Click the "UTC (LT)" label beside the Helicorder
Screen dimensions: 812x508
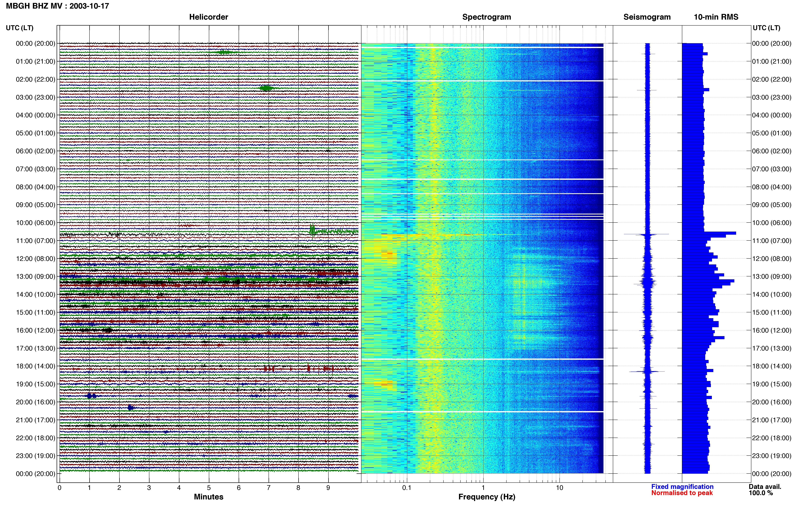pyautogui.click(x=19, y=28)
